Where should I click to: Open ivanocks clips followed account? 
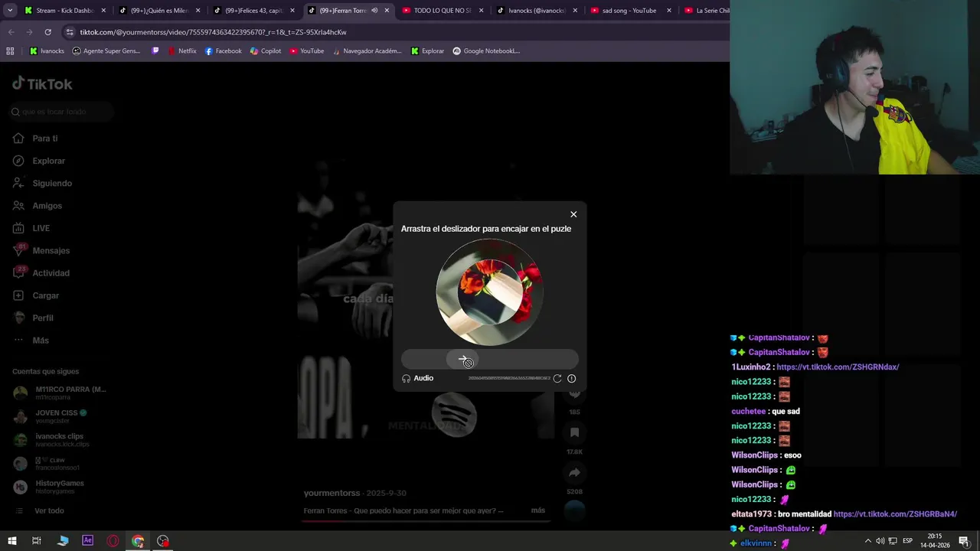pos(51,440)
